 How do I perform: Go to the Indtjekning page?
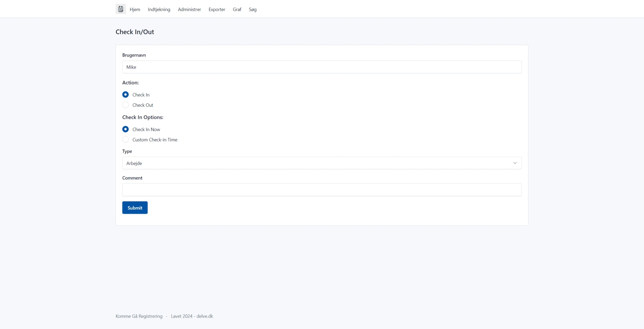click(159, 9)
